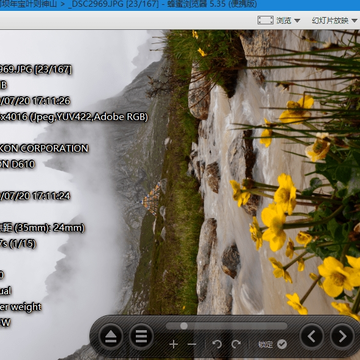Expand the 幻灯片放映 dropdown arrow
The height and width of the screenshot is (360, 360).
(354, 21)
